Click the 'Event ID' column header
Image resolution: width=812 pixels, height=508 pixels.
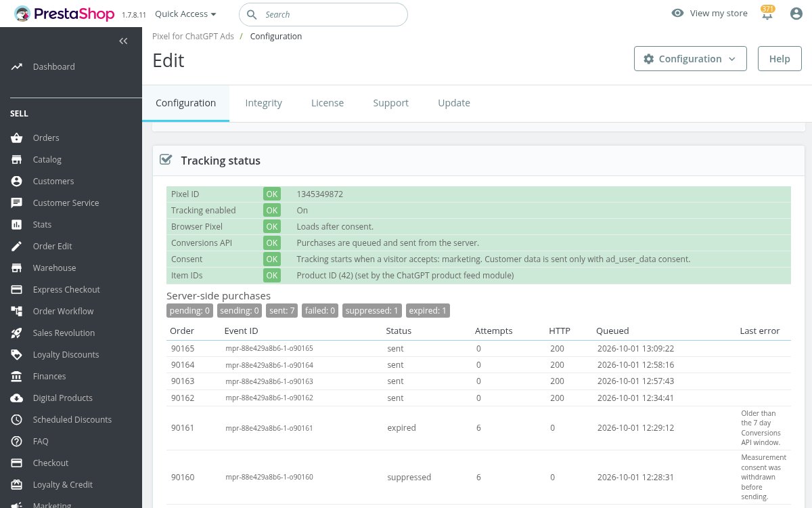[x=241, y=331]
